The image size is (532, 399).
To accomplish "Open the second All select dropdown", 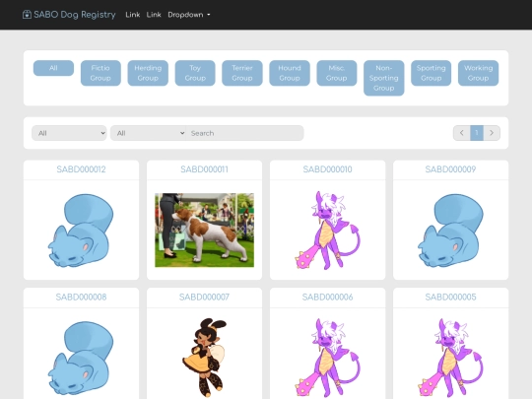I will [x=148, y=133].
